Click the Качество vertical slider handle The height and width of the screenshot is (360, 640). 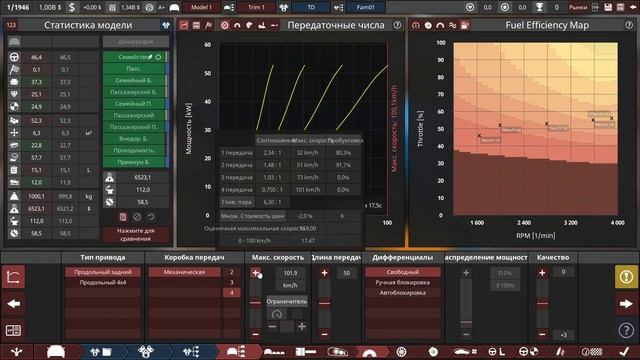542,303
